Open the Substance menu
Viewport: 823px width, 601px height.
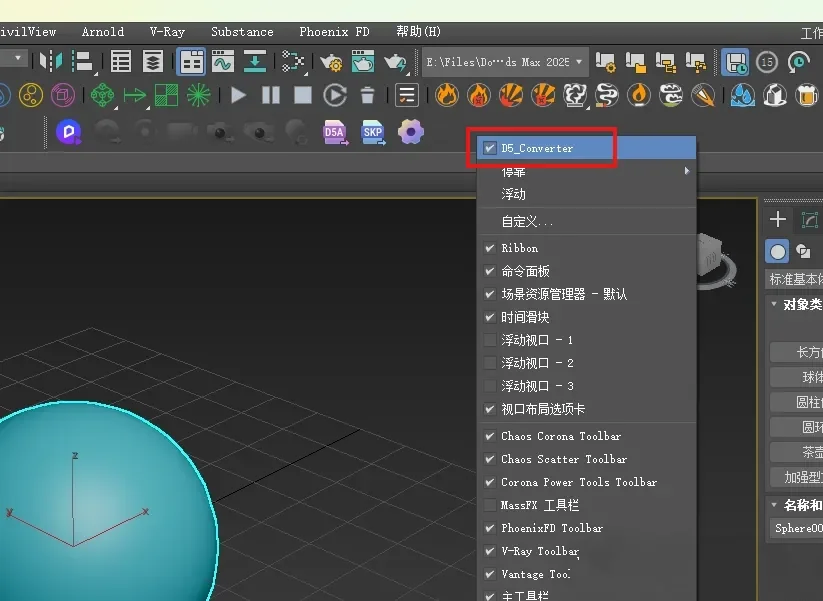point(242,32)
